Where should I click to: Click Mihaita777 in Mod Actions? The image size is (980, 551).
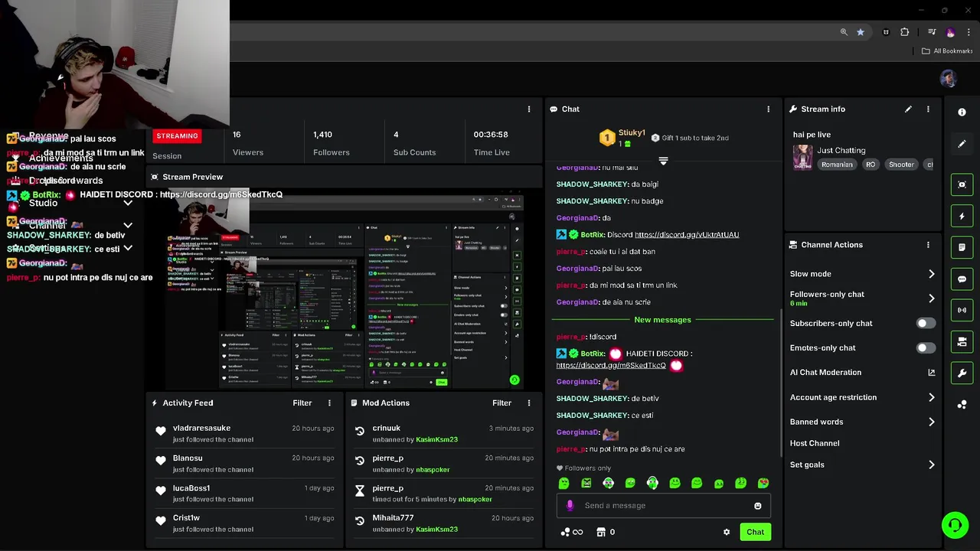point(393,518)
